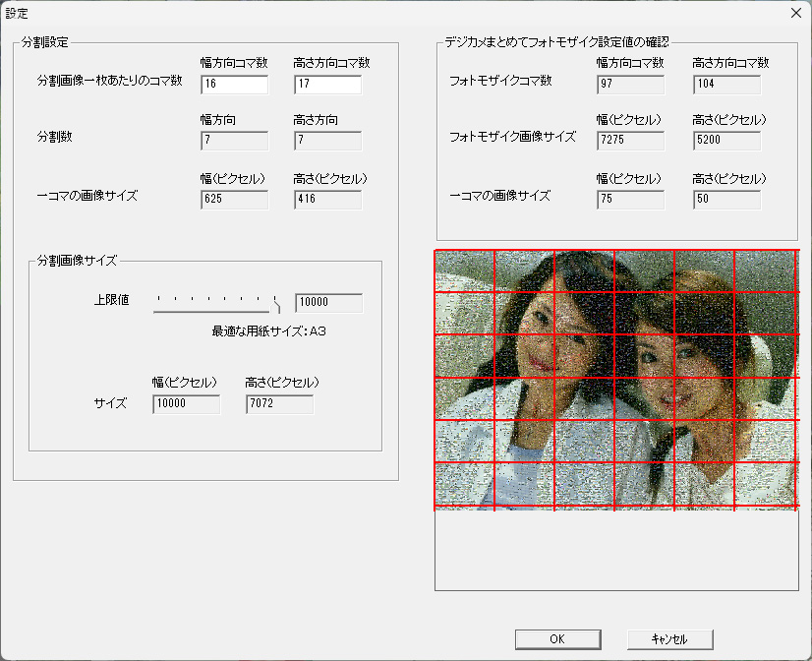The width and height of the screenshot is (812, 661).
Task: Click the フォトモザイクコマ数 width field showing 97
Action: tap(630, 85)
